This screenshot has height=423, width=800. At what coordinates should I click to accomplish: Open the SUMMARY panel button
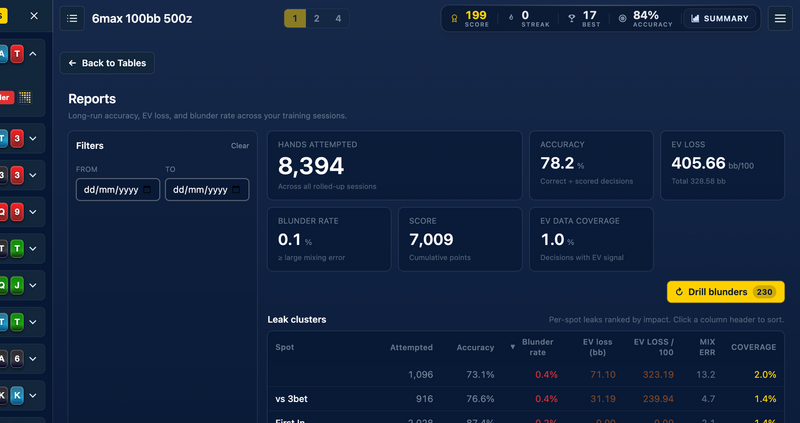pyautogui.click(x=719, y=19)
